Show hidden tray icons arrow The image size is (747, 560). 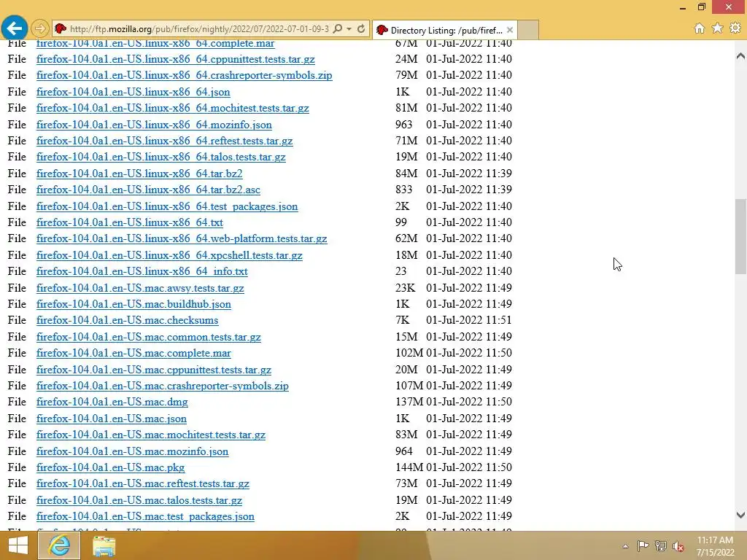[625, 546]
